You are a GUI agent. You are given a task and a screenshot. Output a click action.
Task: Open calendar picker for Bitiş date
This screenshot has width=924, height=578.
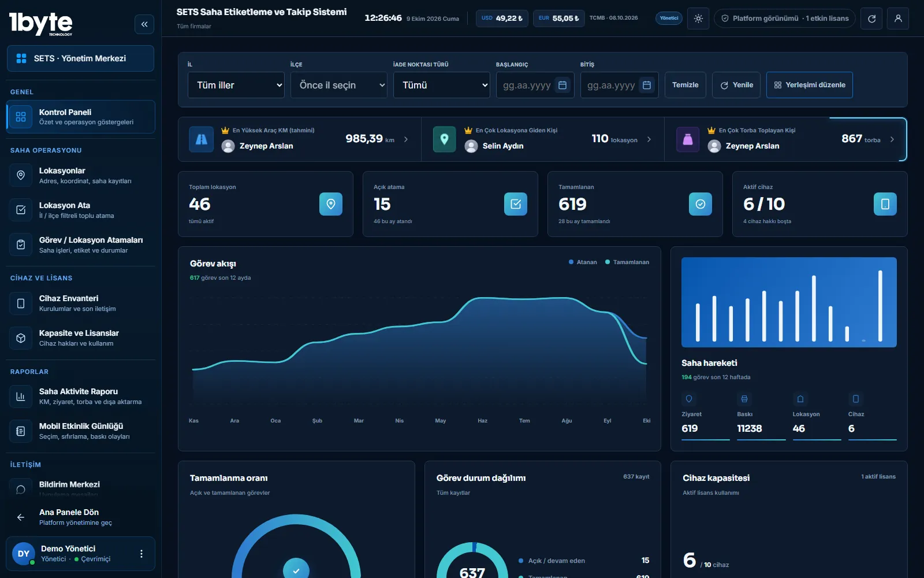pos(647,85)
